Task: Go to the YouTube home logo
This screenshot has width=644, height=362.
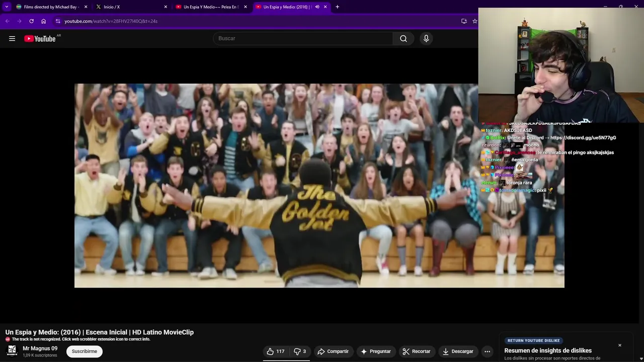Action: coord(40,39)
